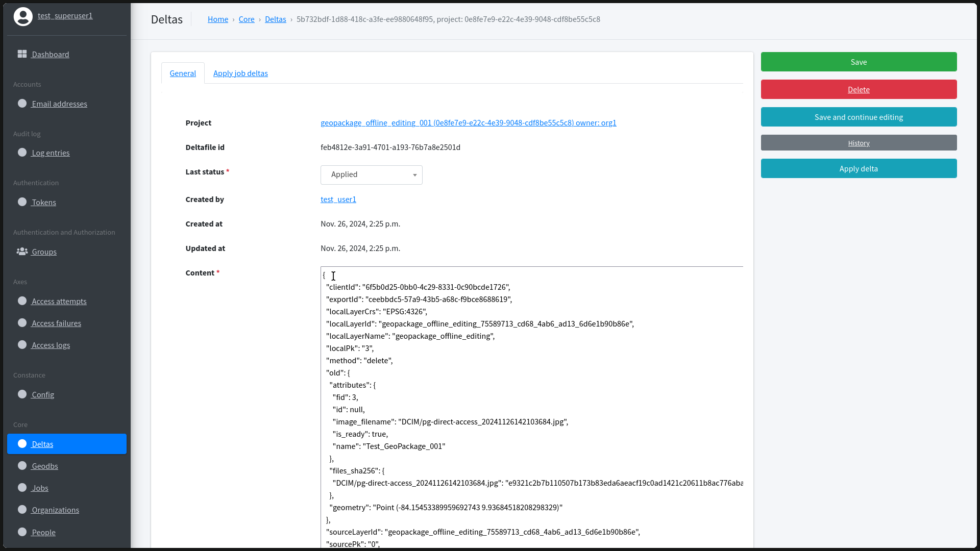Open the Last status dropdown
980x551 pixels.
point(371,175)
